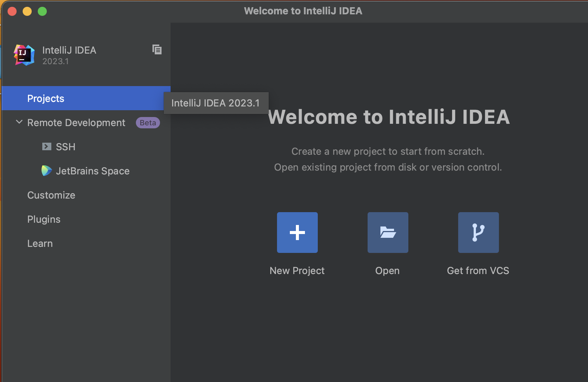588x382 pixels.
Task: Click the copy About info icon
Action: (x=157, y=49)
